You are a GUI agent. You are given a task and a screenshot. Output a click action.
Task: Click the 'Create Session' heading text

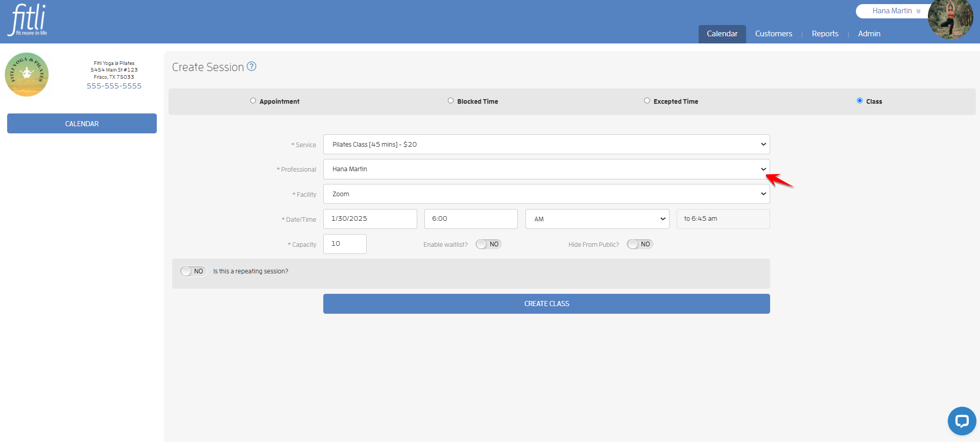[x=208, y=67]
